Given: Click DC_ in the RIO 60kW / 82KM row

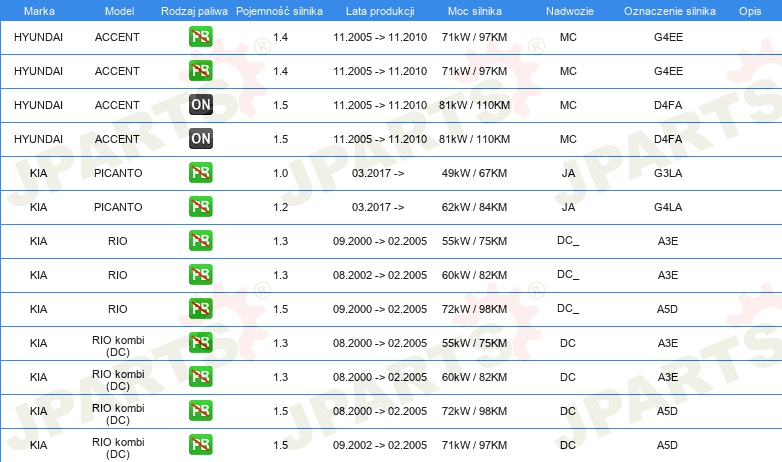Looking at the screenshot, I should click(568, 274).
